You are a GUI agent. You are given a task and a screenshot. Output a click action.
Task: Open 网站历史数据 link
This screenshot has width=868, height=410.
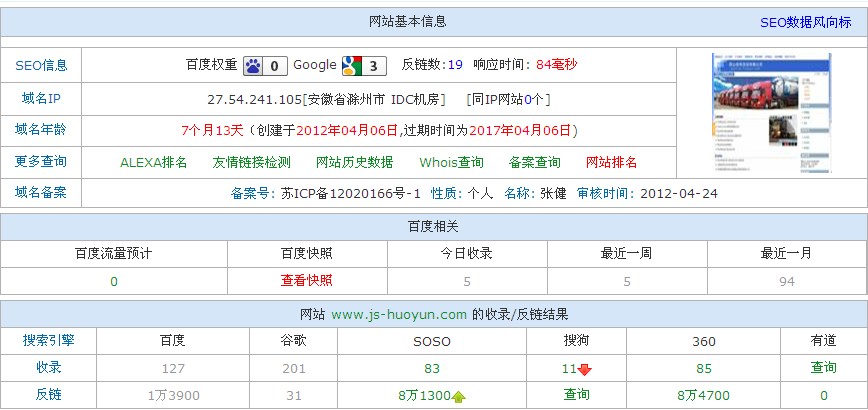click(x=354, y=162)
